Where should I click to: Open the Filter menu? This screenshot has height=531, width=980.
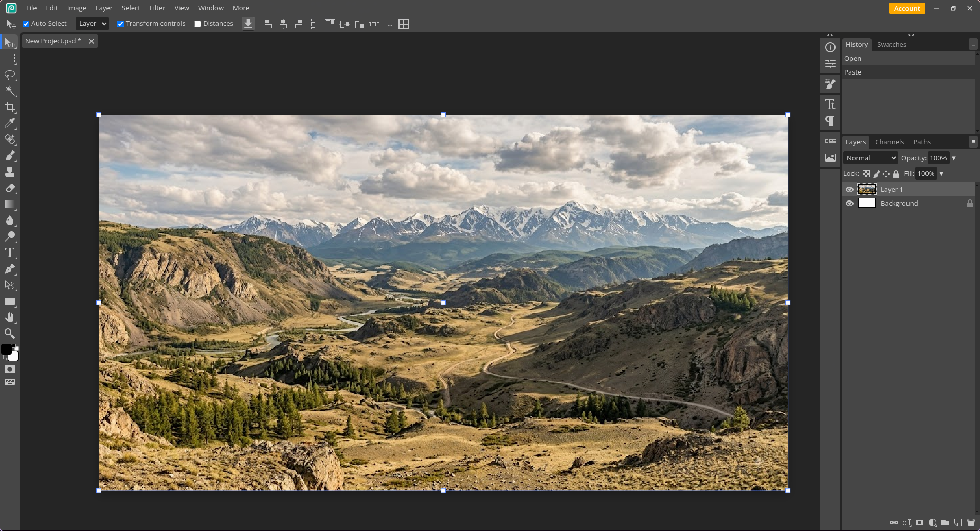[157, 8]
